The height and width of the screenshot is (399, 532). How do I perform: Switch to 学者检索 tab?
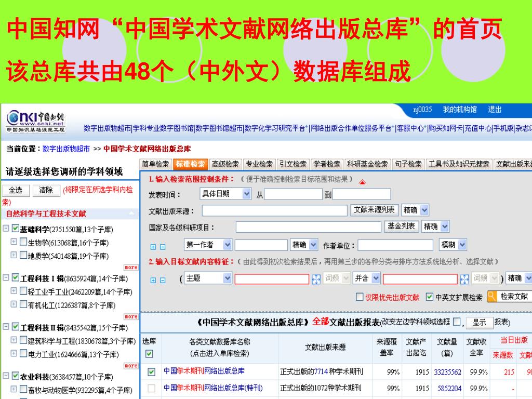tap(327, 164)
